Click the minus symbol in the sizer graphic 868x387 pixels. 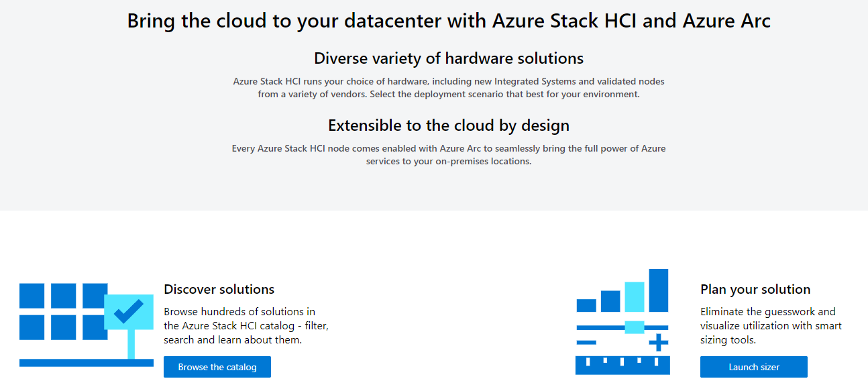(586, 343)
